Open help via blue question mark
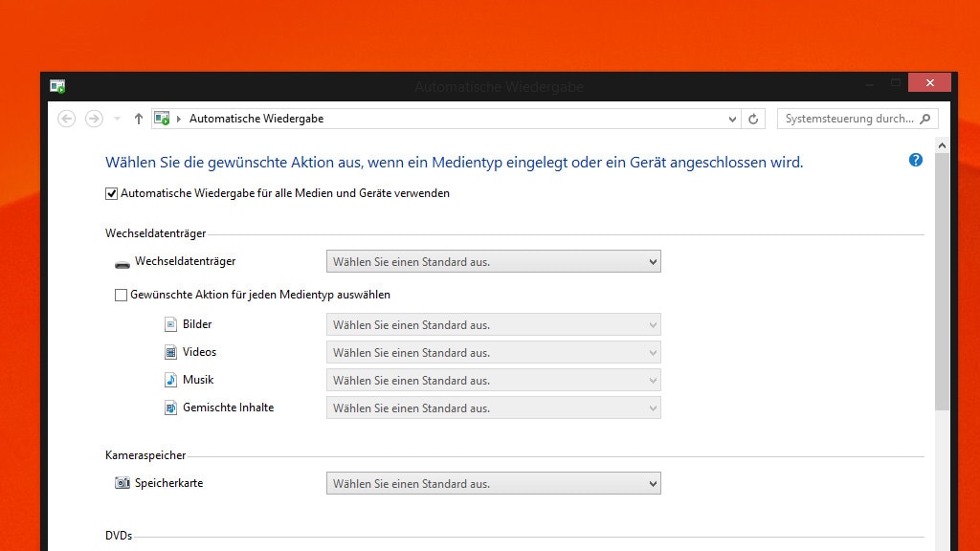The image size is (980, 551). point(916,160)
